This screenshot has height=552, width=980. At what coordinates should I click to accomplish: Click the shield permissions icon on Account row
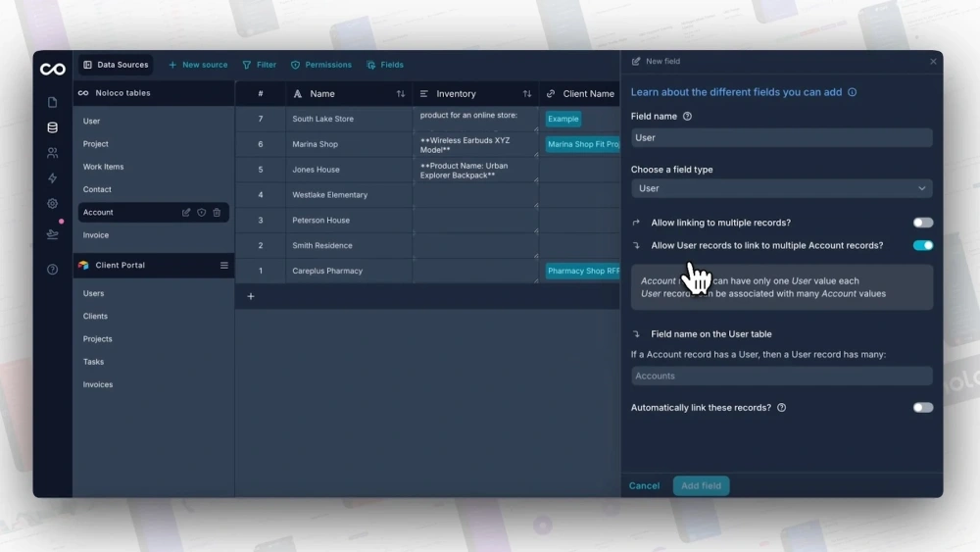[x=201, y=213]
